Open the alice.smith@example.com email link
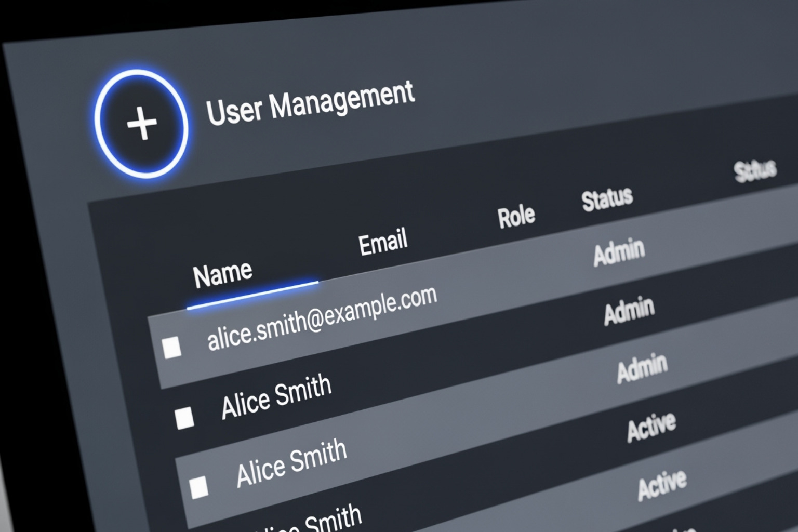 [322, 318]
